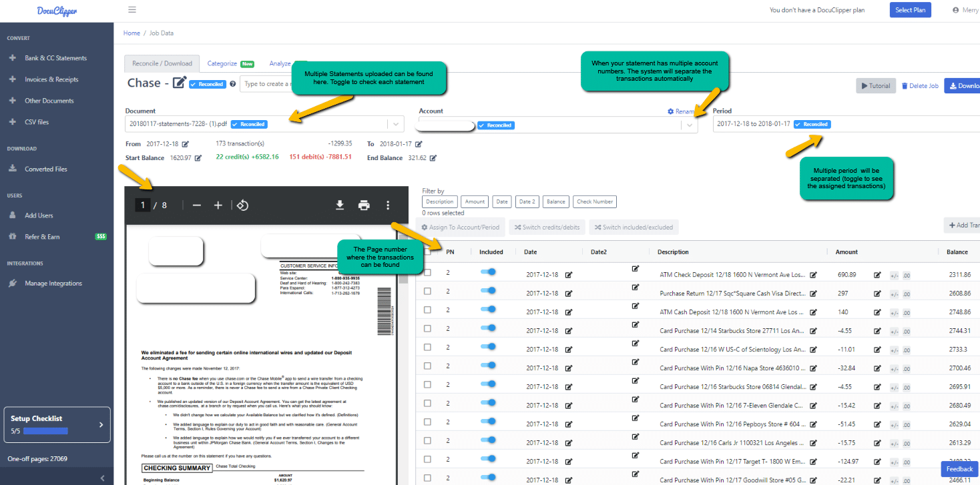Click decimal .00 icon for amount 140
Image resolution: width=980 pixels, height=485 pixels.
(907, 312)
